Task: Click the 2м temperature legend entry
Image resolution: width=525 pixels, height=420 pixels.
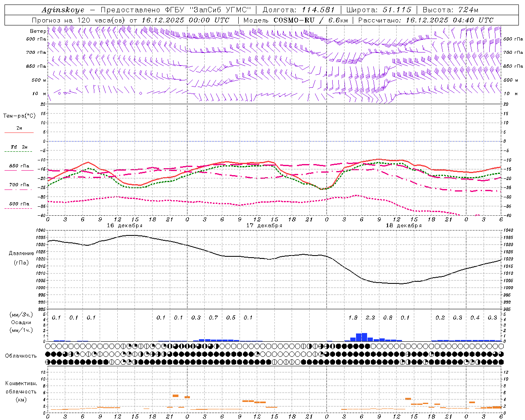Action: [19, 128]
